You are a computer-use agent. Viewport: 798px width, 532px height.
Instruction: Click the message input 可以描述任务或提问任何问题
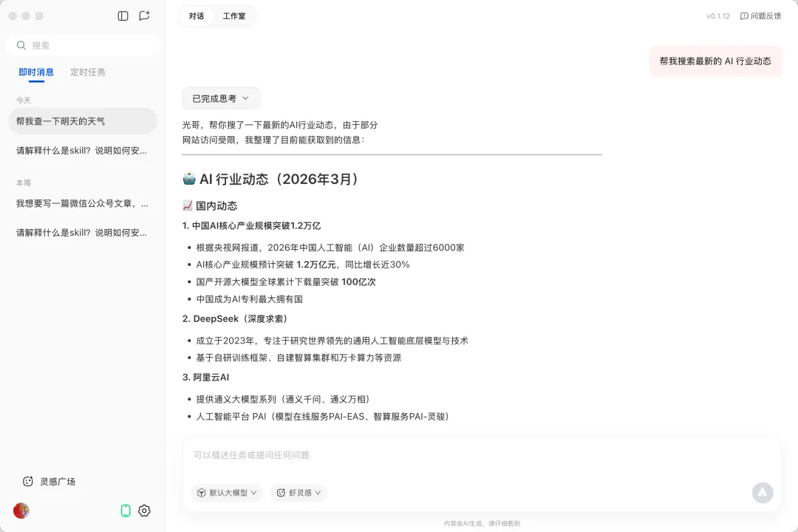tap(482, 455)
